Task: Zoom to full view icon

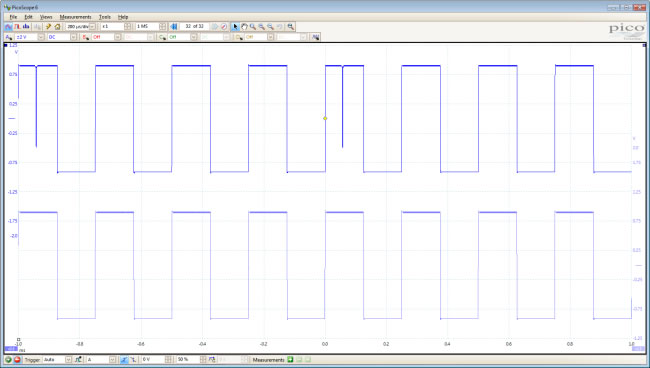Action: click(x=291, y=27)
